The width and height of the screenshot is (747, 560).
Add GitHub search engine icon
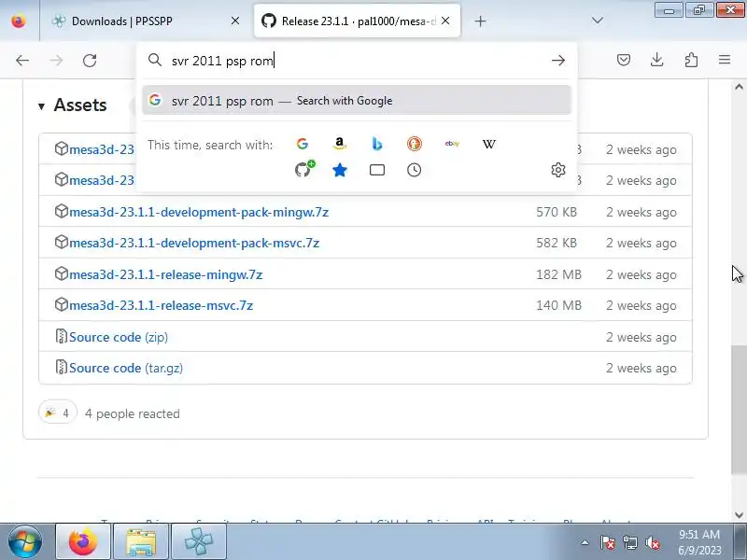(304, 169)
